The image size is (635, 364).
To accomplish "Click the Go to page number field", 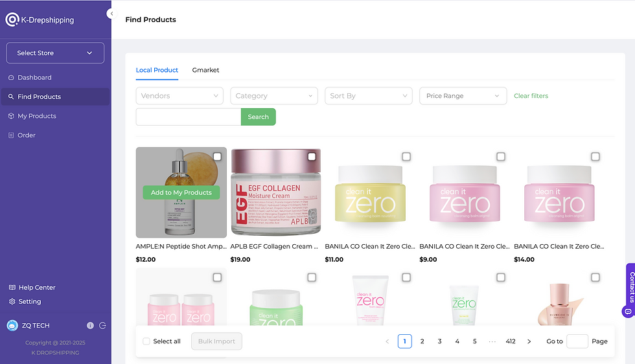I will (577, 341).
